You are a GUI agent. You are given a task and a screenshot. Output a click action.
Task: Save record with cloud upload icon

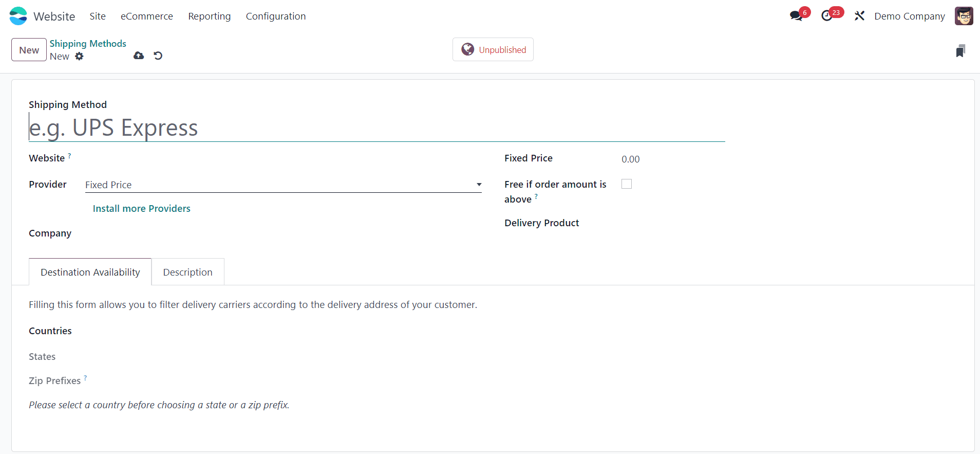point(139,56)
